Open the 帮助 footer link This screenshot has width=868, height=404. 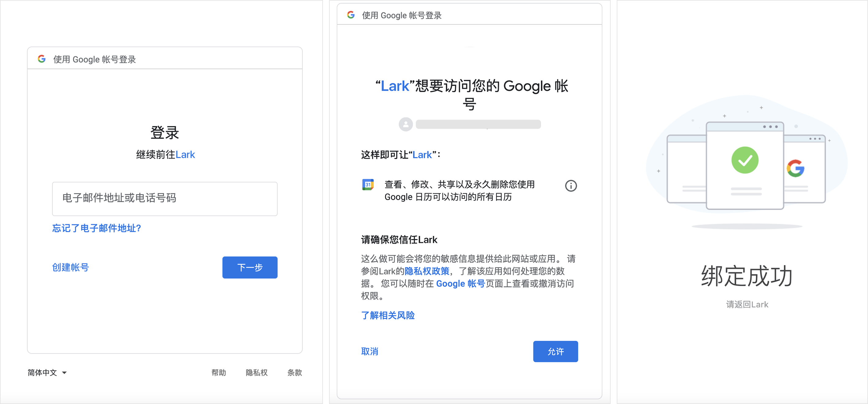click(x=219, y=372)
